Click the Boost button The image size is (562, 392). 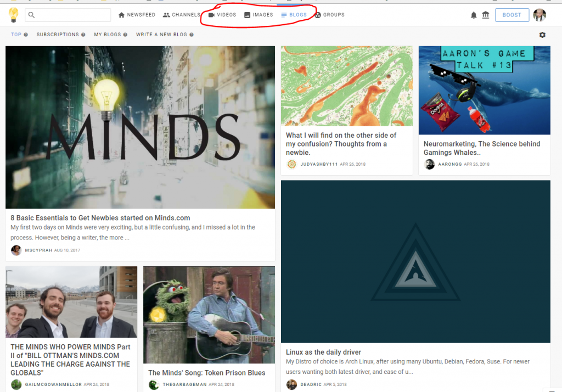click(x=512, y=15)
